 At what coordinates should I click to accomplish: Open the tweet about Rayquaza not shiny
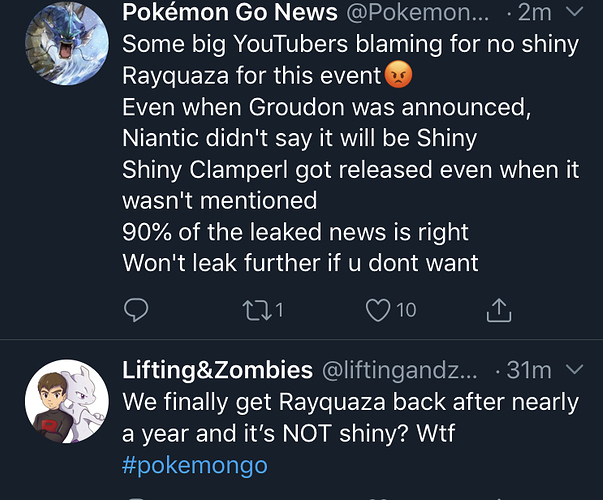(350, 417)
